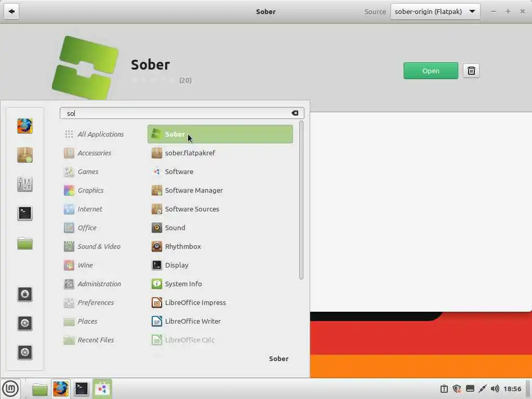Open Terminal from menu favorites

[25, 213]
